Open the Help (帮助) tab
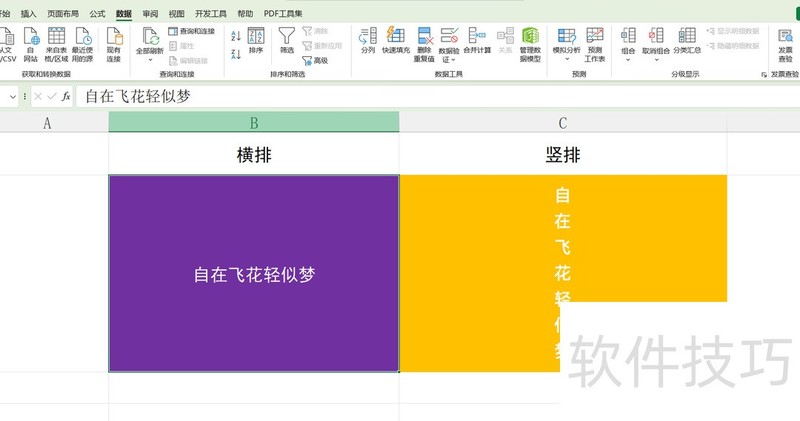This screenshot has height=421, width=800. point(245,14)
